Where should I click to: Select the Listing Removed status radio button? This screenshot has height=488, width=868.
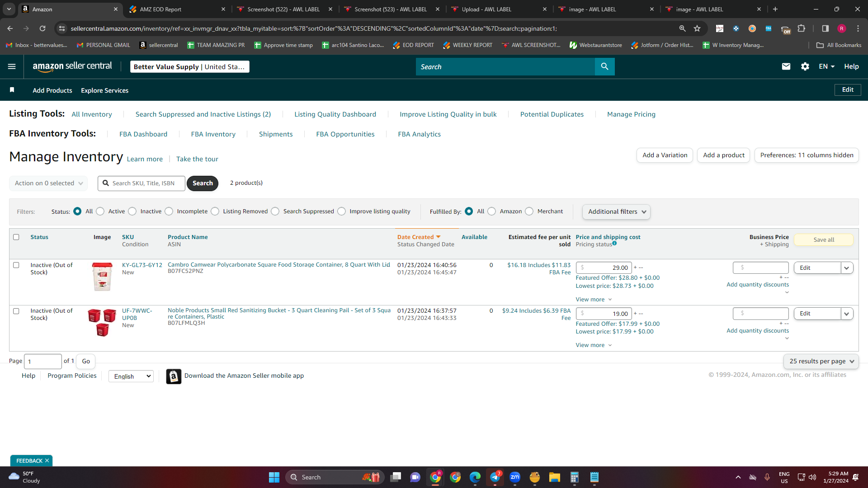point(215,211)
